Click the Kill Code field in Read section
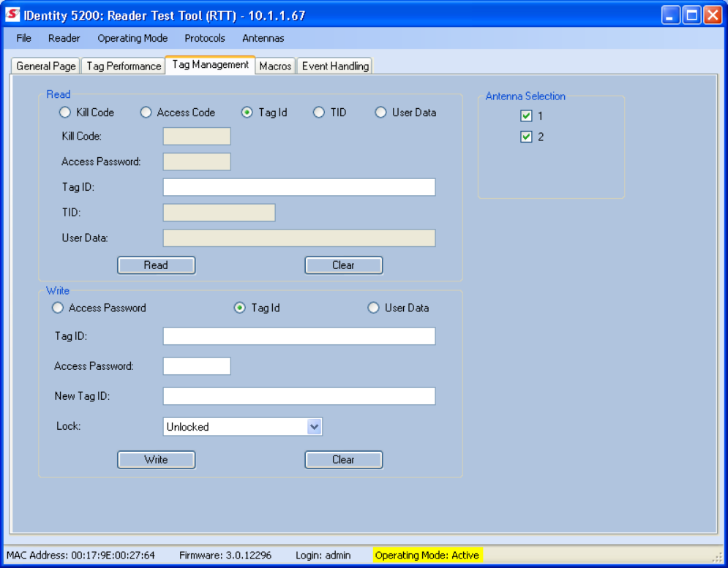Viewport: 728px width, 568px height. [x=197, y=136]
